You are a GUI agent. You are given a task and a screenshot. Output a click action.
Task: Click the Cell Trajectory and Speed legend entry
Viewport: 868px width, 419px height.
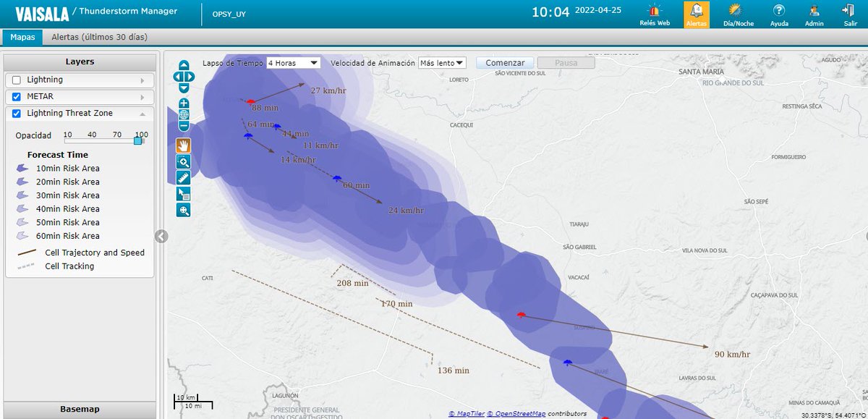coord(81,253)
